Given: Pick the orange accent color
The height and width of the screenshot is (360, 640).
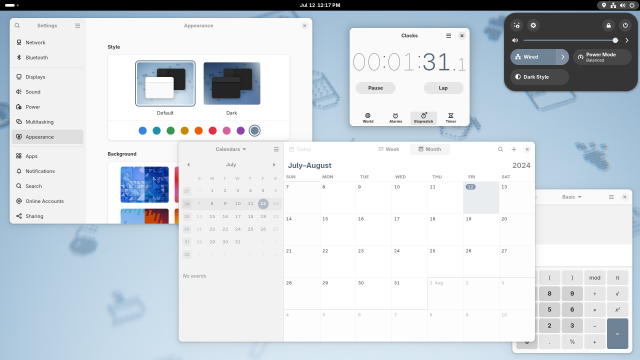Looking at the screenshot, I should coord(199,131).
